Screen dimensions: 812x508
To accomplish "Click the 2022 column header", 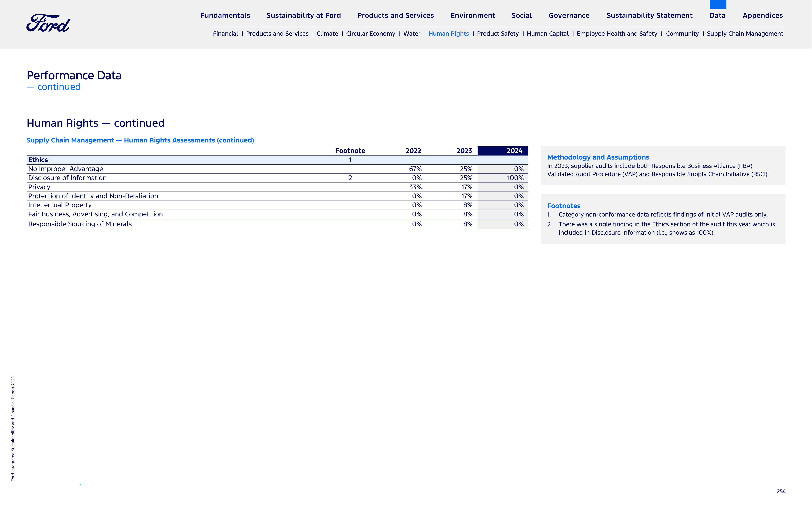I will (413, 151).
